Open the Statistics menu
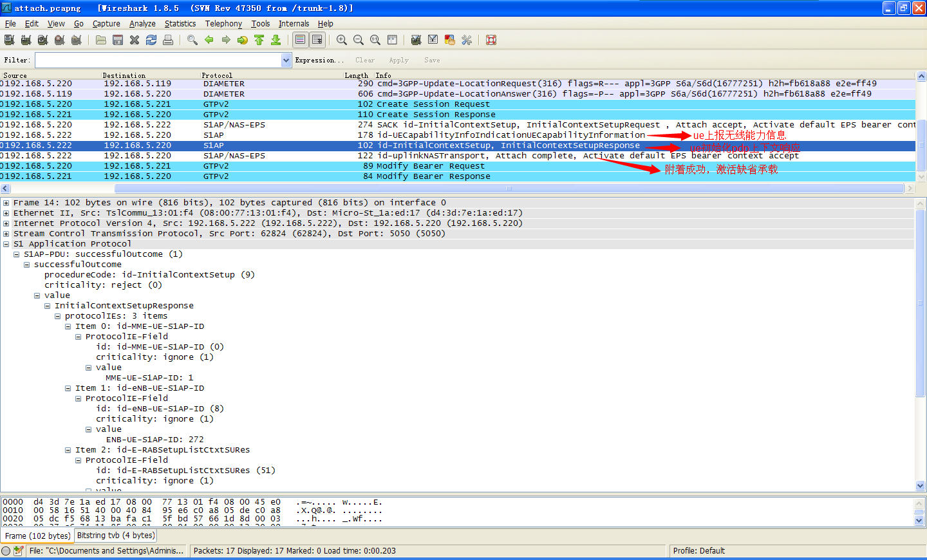 point(180,24)
